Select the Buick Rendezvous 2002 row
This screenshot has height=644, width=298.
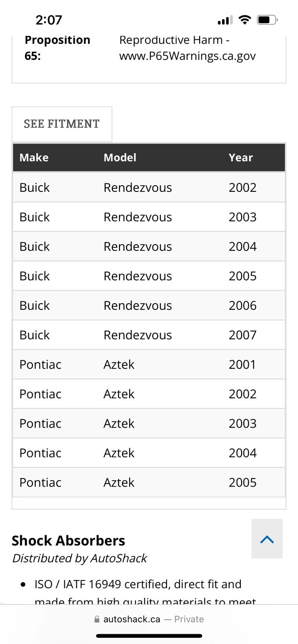point(149,187)
